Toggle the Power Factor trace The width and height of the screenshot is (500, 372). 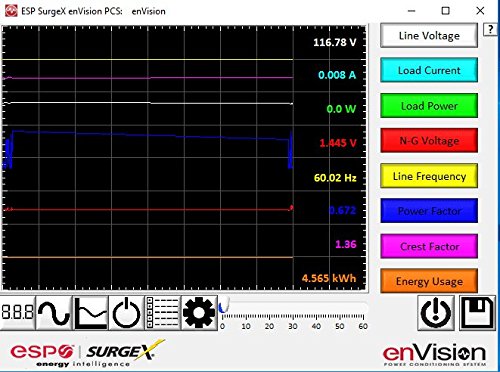[429, 211]
